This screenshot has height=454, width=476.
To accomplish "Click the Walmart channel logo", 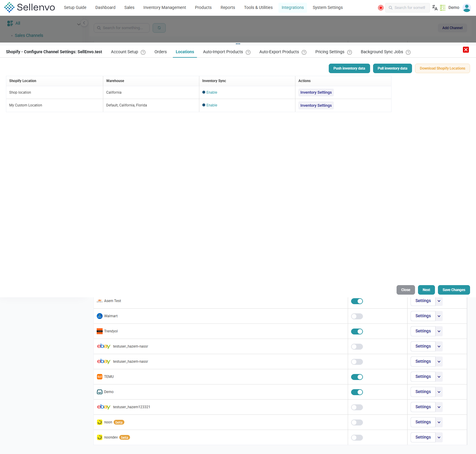I will [x=100, y=316].
